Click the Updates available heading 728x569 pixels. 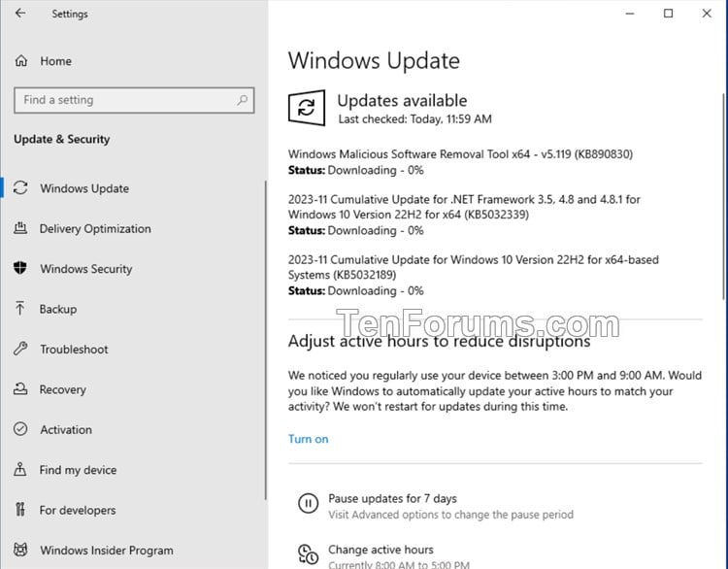tap(402, 100)
